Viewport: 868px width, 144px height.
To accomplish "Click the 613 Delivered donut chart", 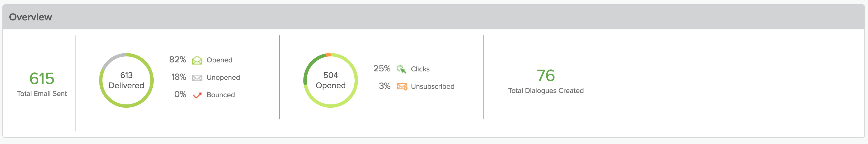I will click(126, 80).
